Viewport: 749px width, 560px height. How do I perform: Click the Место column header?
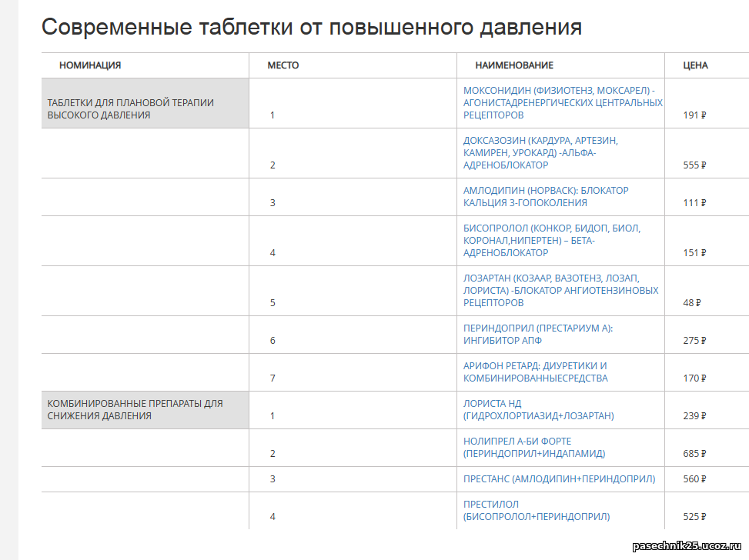[x=283, y=65]
